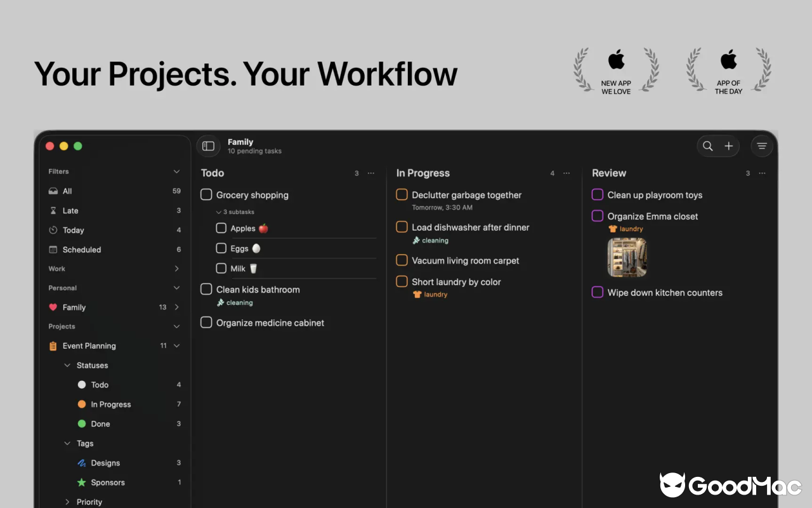
Task: Click the All inbox tray icon
Action: pyautogui.click(x=53, y=191)
